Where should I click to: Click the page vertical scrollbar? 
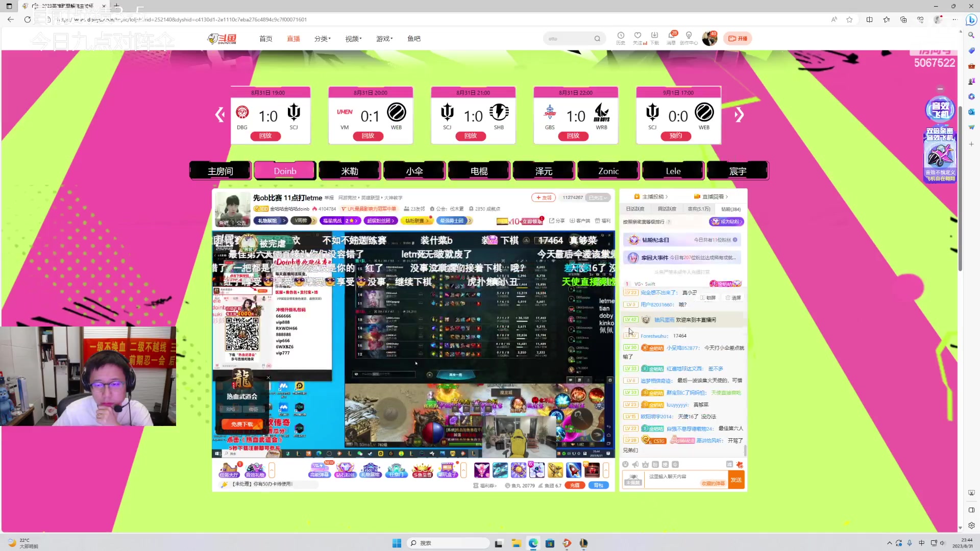960,189
